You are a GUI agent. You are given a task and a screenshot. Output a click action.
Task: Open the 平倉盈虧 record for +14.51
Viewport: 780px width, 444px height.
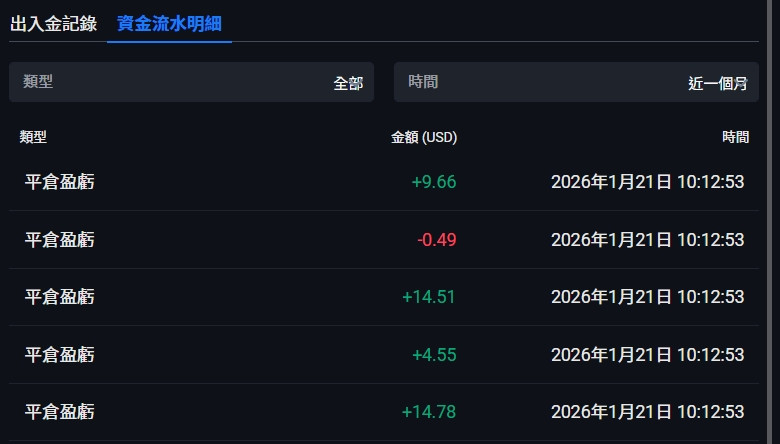tap(60, 297)
